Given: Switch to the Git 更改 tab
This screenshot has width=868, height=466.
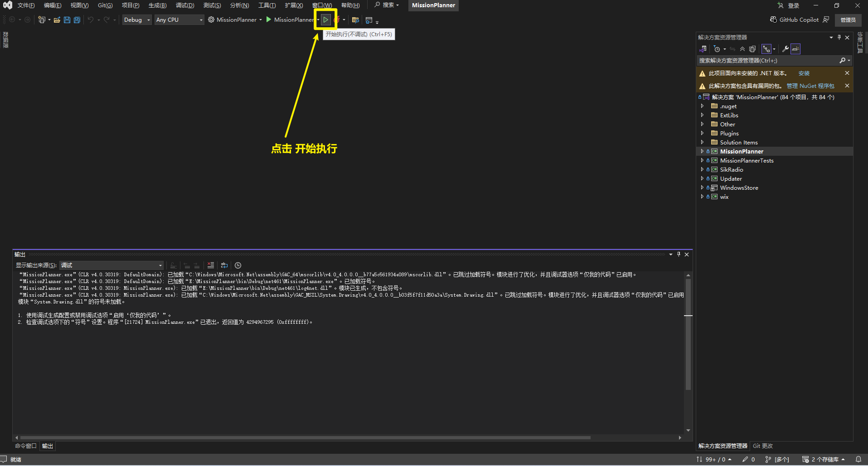Looking at the screenshot, I should [x=763, y=446].
